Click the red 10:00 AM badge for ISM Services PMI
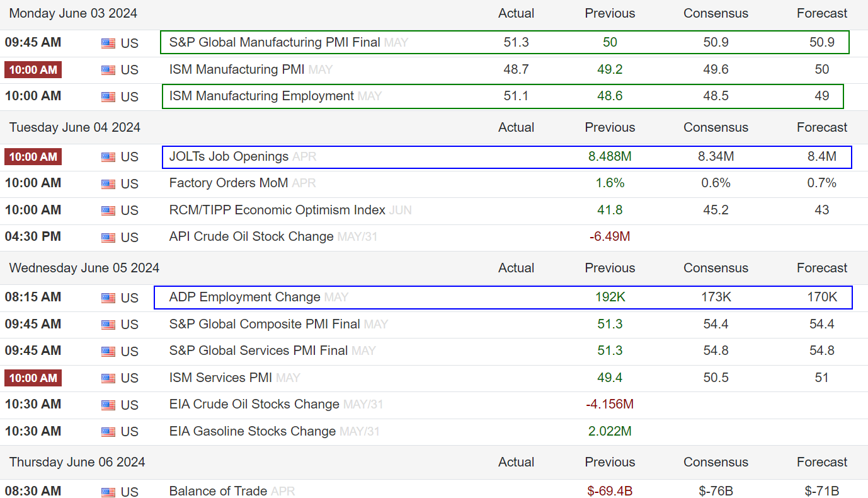868x498 pixels. [33, 378]
